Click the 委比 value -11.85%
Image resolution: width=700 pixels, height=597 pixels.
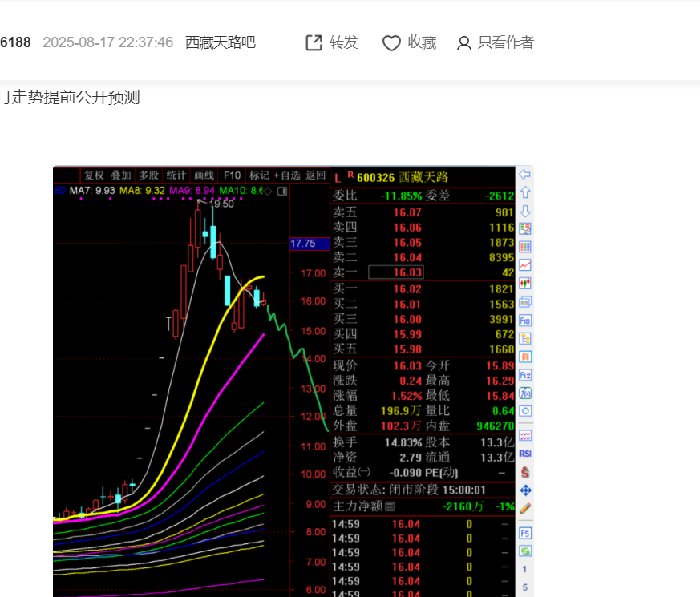(x=402, y=196)
